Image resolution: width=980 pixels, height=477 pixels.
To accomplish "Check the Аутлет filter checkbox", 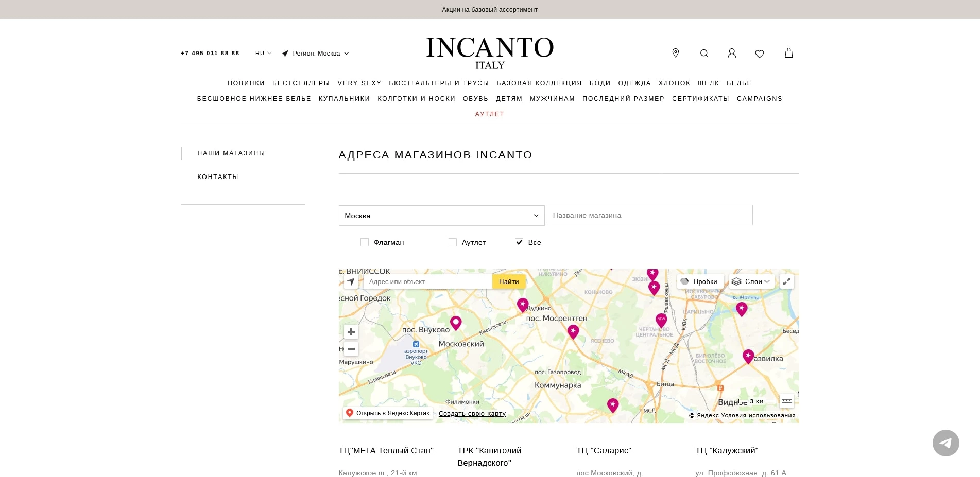I will pos(453,242).
